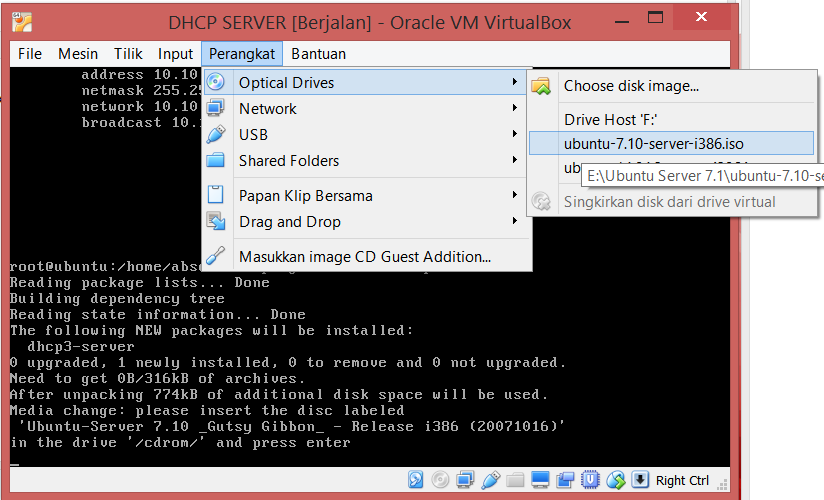Choose disk image from submenu
Viewport: 824px width, 500px height.
pyautogui.click(x=672, y=86)
